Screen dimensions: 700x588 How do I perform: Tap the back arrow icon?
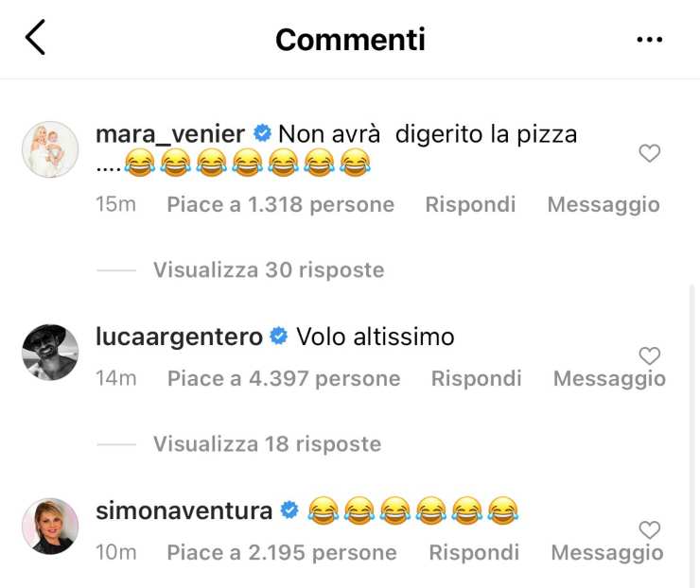[x=36, y=39]
